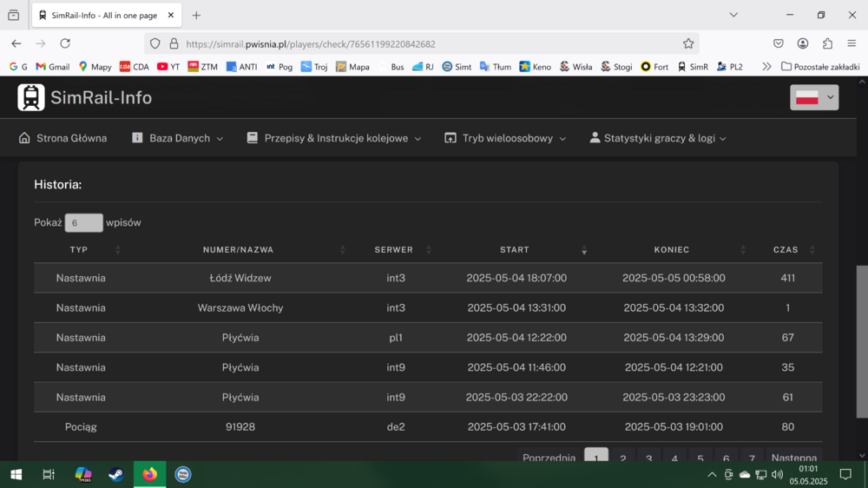Viewport: 868px width, 488px height.
Task: Click the Następna pagination button
Action: click(x=793, y=458)
